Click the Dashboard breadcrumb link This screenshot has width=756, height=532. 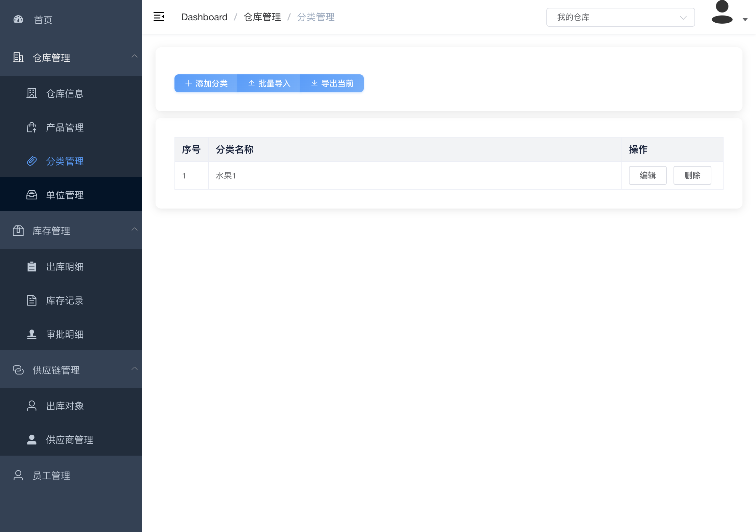tap(204, 17)
